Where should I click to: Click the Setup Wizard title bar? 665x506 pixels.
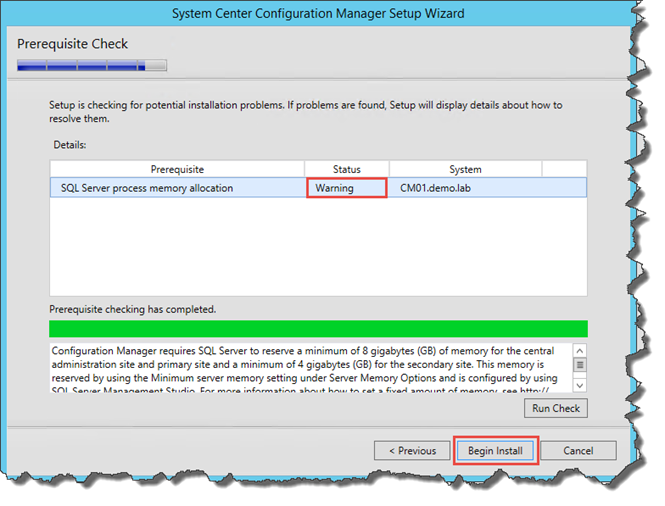[x=318, y=13]
